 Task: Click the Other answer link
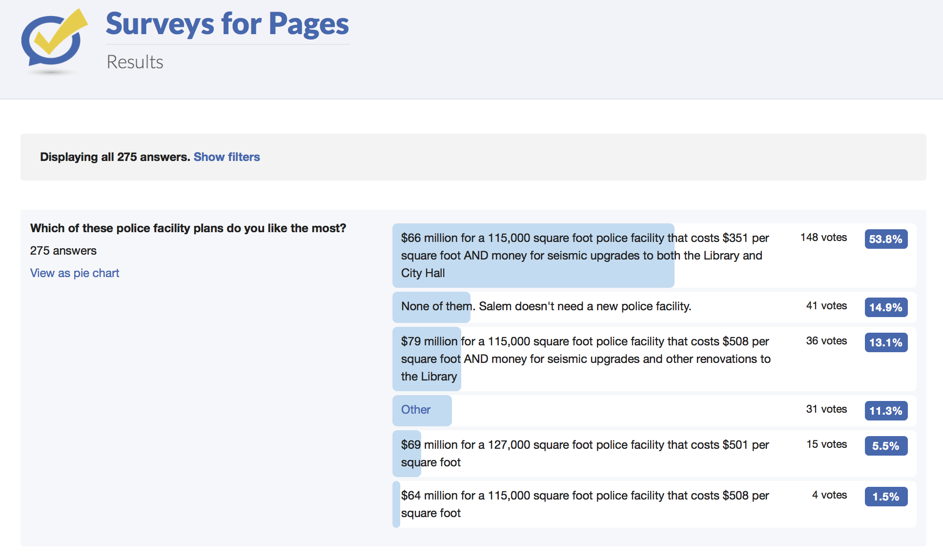415,410
